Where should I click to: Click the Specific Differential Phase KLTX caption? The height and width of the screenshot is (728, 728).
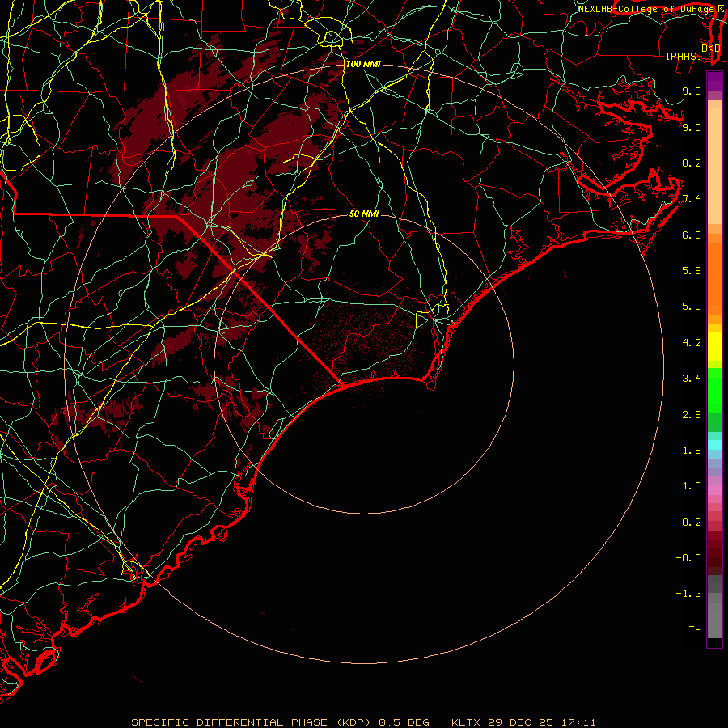363,722
